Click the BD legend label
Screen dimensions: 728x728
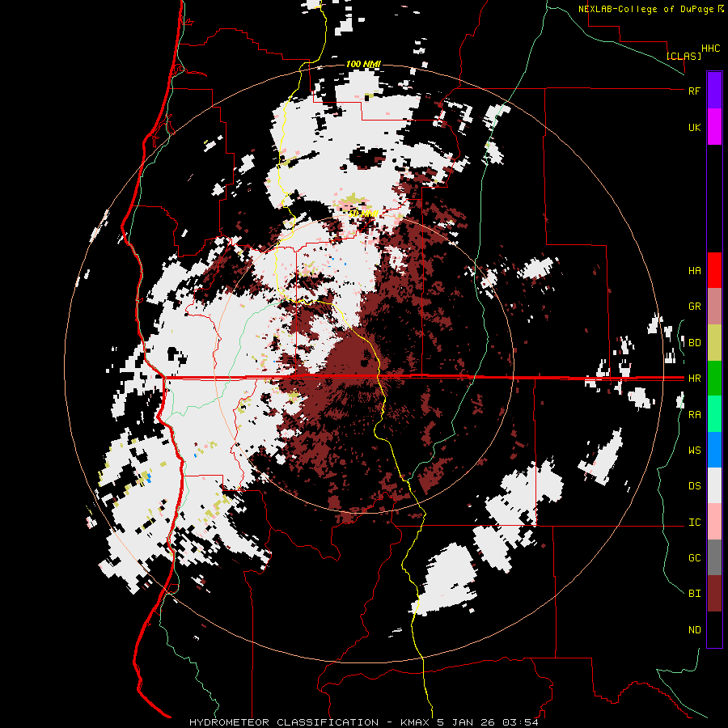(x=694, y=343)
